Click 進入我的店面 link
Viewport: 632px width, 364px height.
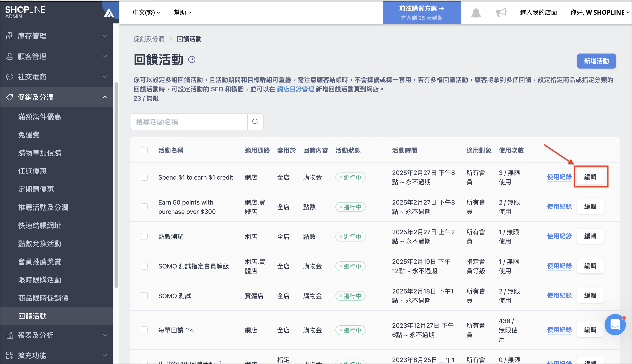click(538, 12)
